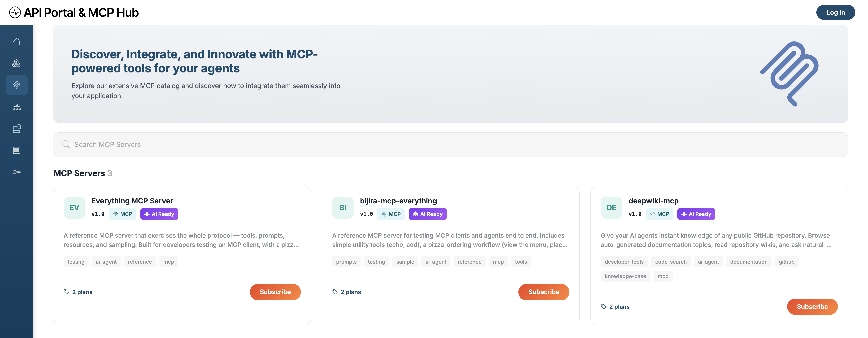Screen dimensions: 868x338
Task: Click the BI avatar of bijira-mcp-everything
Action: [x=343, y=207]
